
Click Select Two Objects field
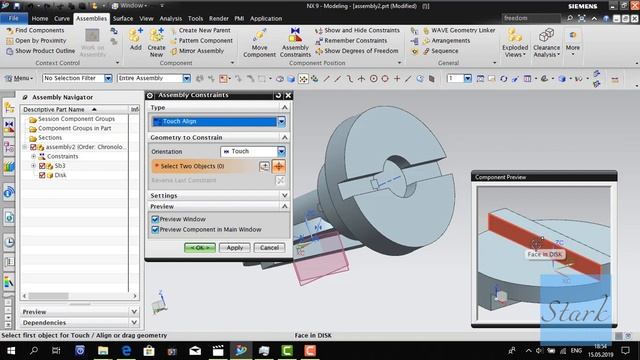tap(205, 166)
